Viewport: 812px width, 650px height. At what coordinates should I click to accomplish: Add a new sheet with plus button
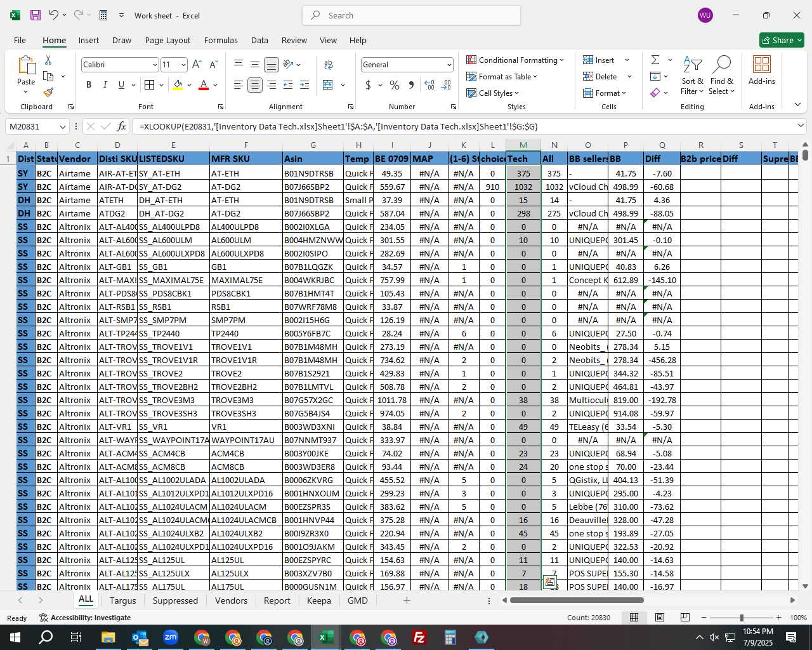pos(407,600)
